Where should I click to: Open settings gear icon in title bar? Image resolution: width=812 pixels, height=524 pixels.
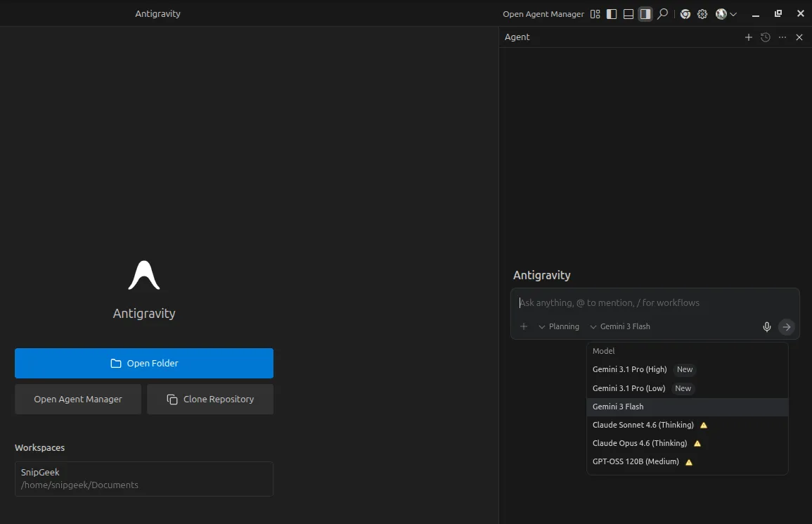coord(702,14)
